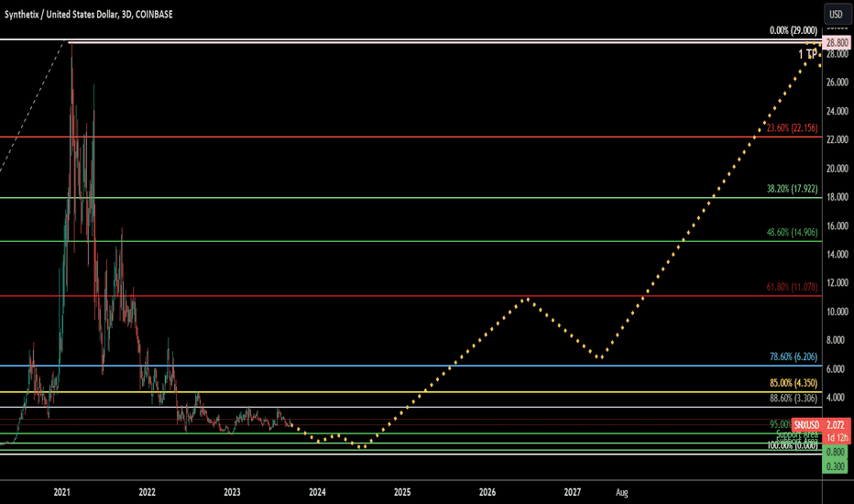854x504 pixels.
Task: Click the SNXUSD symbol price label
Action: 806,425
